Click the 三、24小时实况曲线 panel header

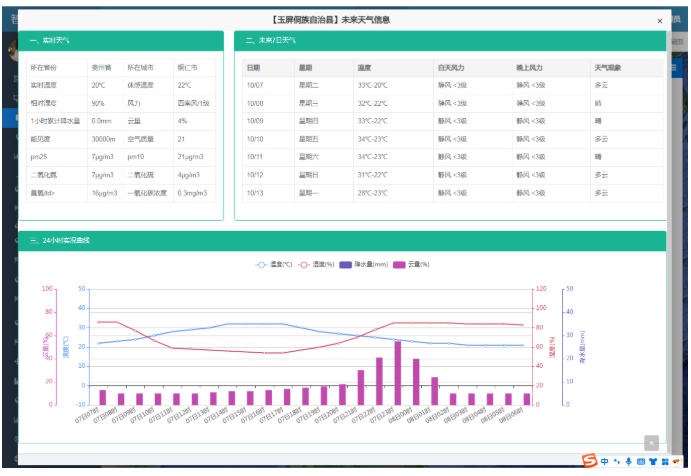[x=342, y=241]
